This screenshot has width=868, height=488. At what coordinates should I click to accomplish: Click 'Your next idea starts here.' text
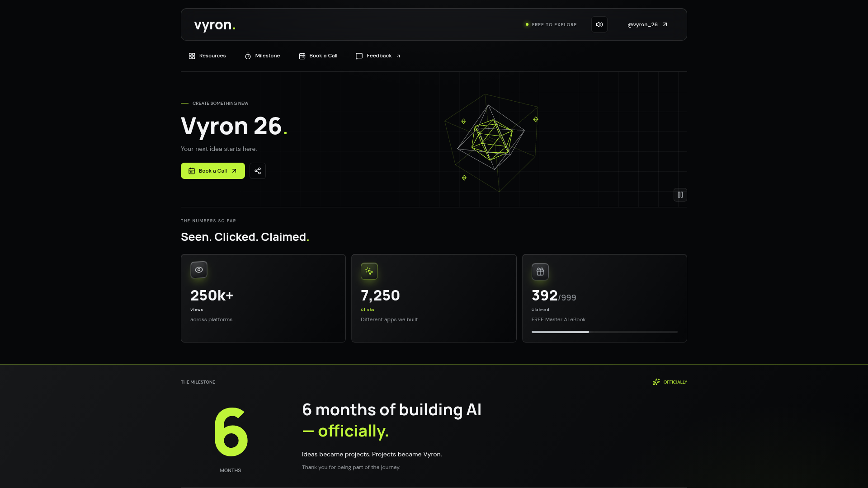(x=219, y=149)
